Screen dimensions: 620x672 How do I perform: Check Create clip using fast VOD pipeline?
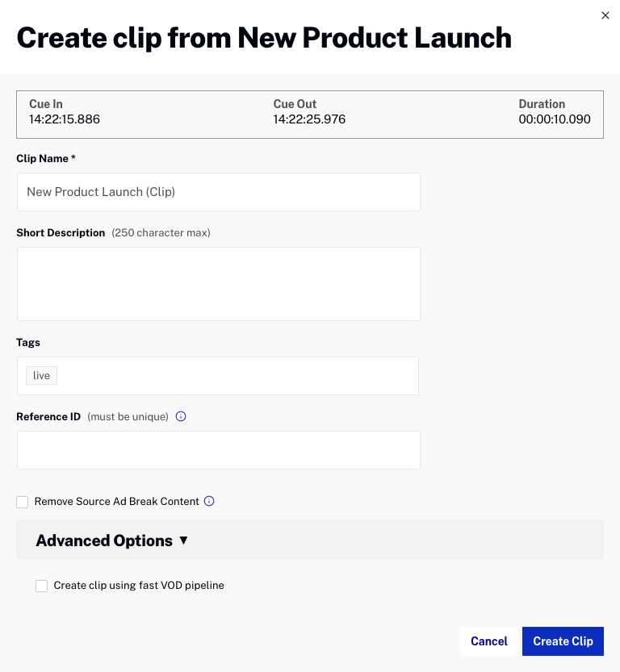coord(42,586)
